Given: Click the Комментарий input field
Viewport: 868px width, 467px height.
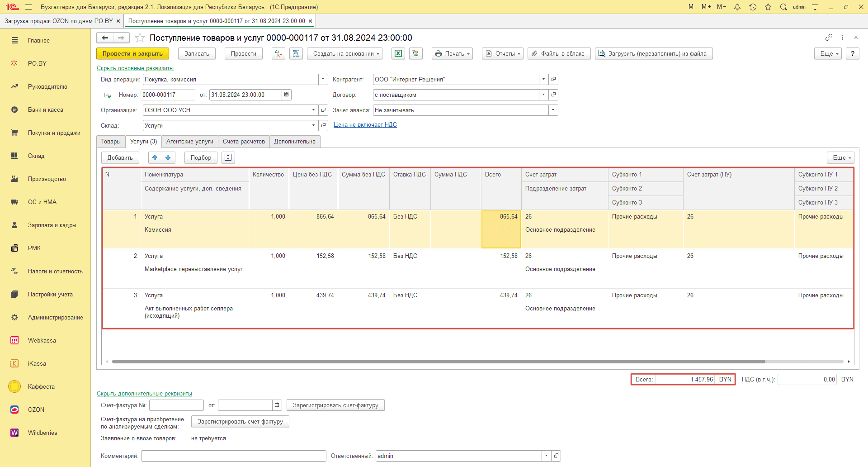Looking at the screenshot, I should 234,456.
